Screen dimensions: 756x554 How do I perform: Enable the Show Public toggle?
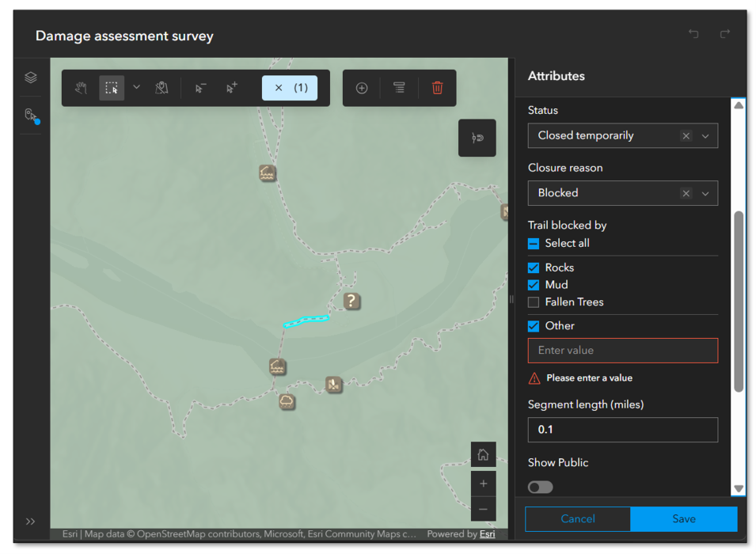[x=541, y=487]
